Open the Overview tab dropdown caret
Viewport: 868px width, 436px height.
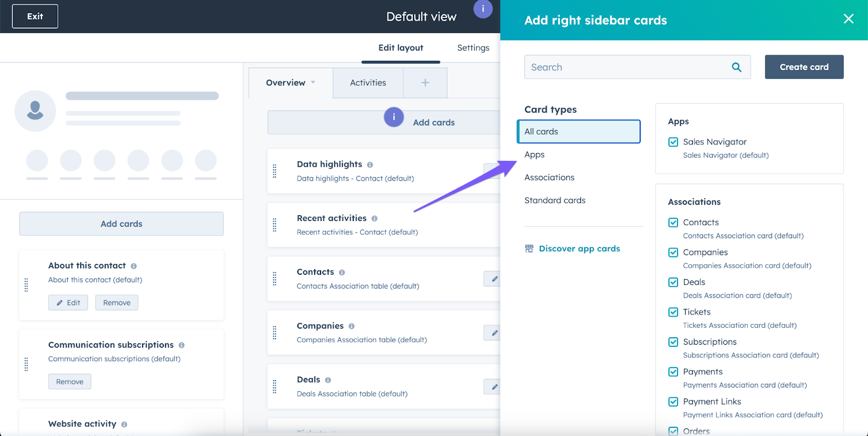tap(313, 83)
